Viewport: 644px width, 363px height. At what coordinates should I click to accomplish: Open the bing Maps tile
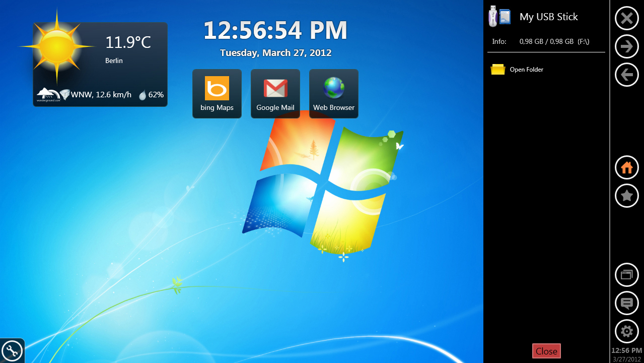tap(217, 94)
